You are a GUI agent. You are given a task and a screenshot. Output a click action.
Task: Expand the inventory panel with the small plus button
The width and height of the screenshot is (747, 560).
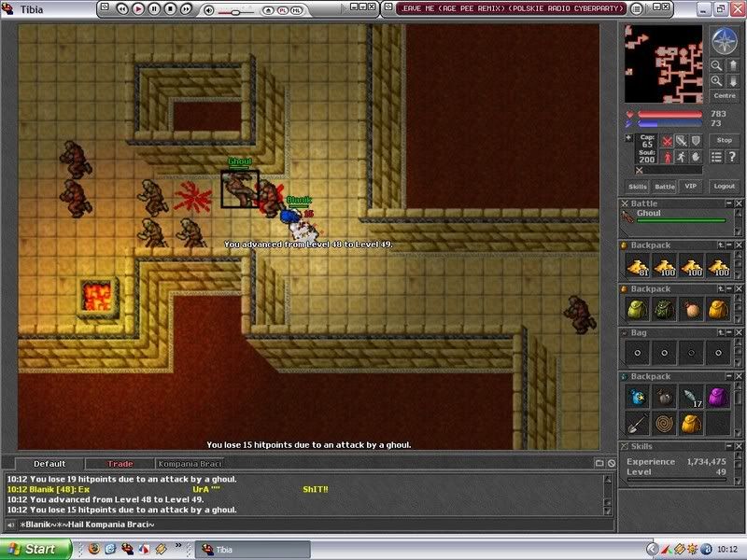click(x=628, y=138)
